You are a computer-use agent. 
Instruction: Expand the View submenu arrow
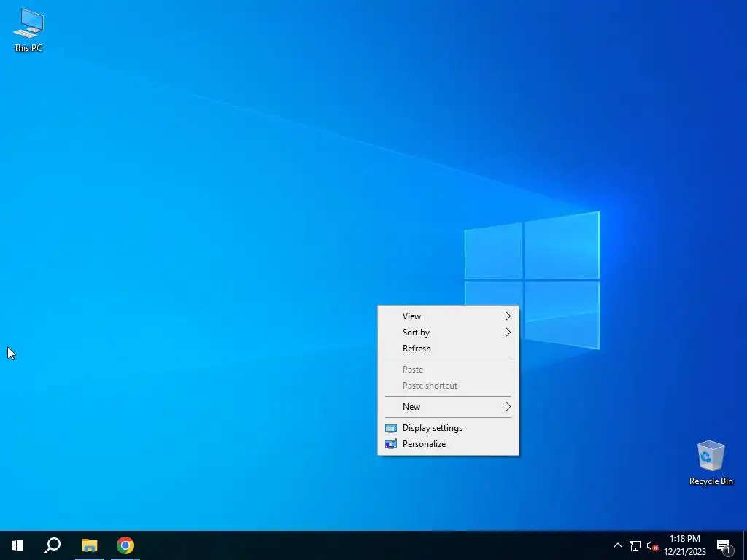pyautogui.click(x=508, y=316)
